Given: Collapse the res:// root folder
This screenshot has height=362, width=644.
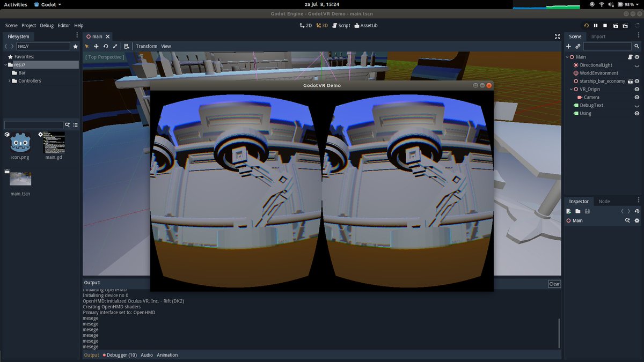Looking at the screenshot, I should coord(5,65).
